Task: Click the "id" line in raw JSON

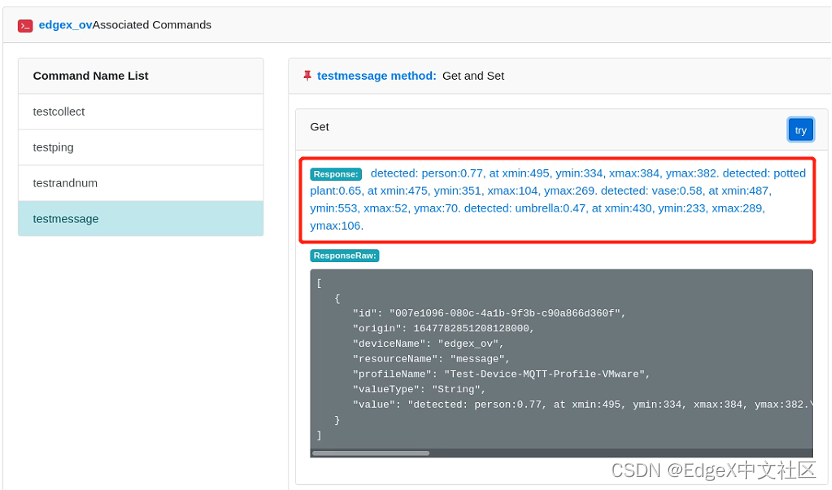Action: point(489,313)
